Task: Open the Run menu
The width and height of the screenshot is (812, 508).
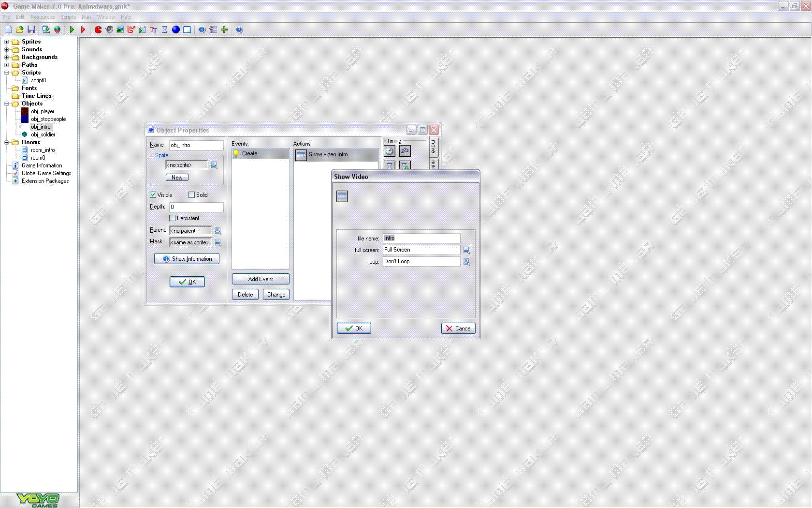Action: pyautogui.click(x=87, y=17)
